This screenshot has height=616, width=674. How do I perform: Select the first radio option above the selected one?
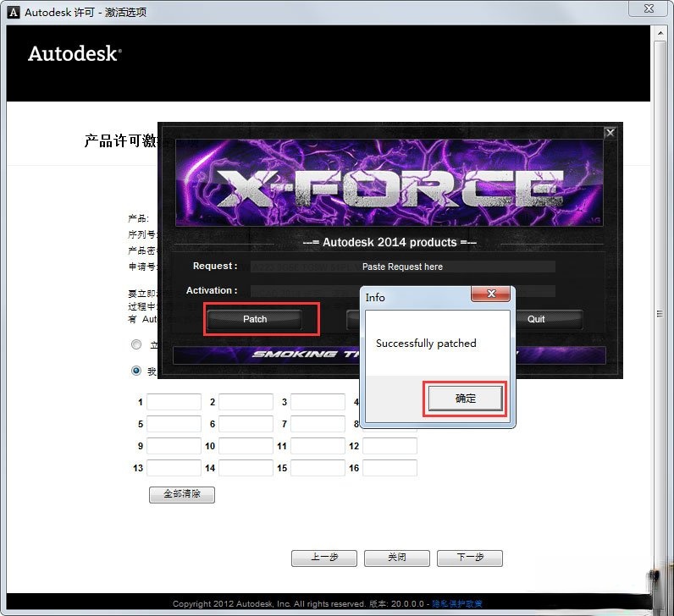[136, 344]
